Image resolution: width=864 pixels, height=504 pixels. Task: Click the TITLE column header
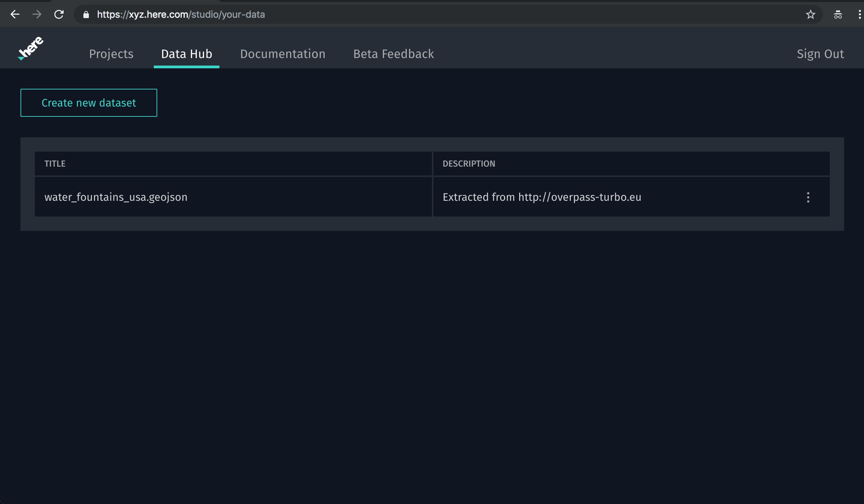coord(55,164)
